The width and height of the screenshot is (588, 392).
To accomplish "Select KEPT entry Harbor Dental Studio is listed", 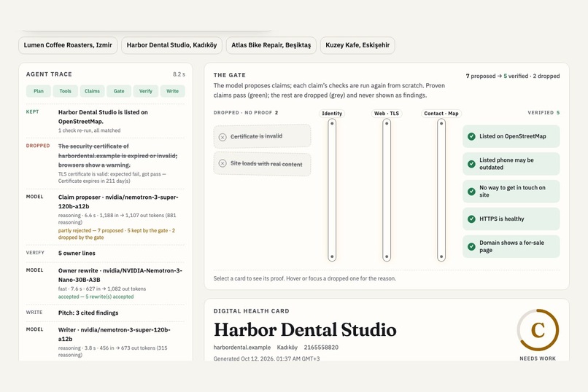I will point(105,121).
